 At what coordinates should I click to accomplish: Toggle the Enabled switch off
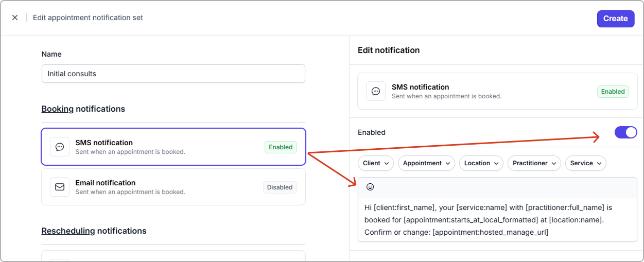pos(625,132)
